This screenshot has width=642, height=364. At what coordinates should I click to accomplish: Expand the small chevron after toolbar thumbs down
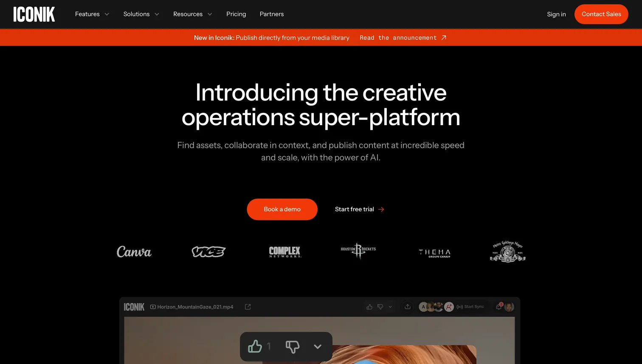tap(390, 307)
